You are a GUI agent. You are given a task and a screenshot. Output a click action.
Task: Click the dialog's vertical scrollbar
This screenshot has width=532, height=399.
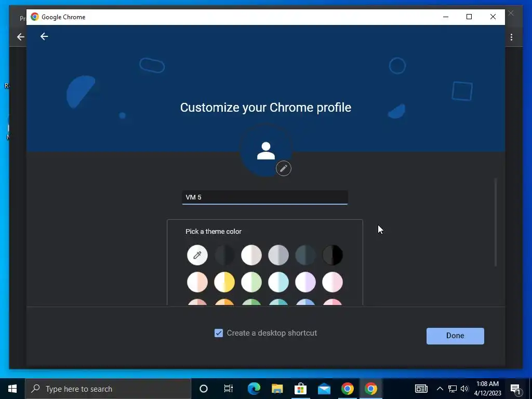point(495,222)
